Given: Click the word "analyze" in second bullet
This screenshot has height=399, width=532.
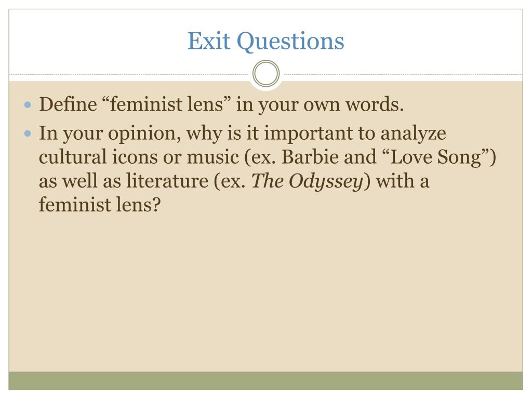Looking at the screenshot, I should pos(413,134).
